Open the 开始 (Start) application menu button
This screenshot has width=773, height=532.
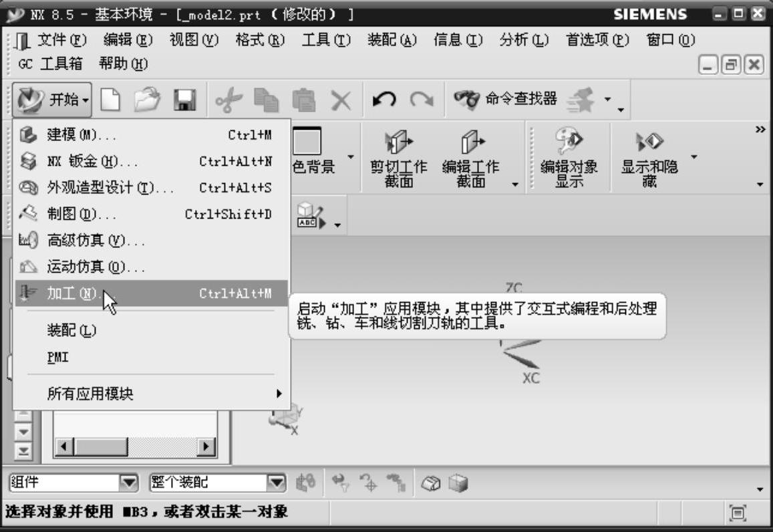[51, 100]
